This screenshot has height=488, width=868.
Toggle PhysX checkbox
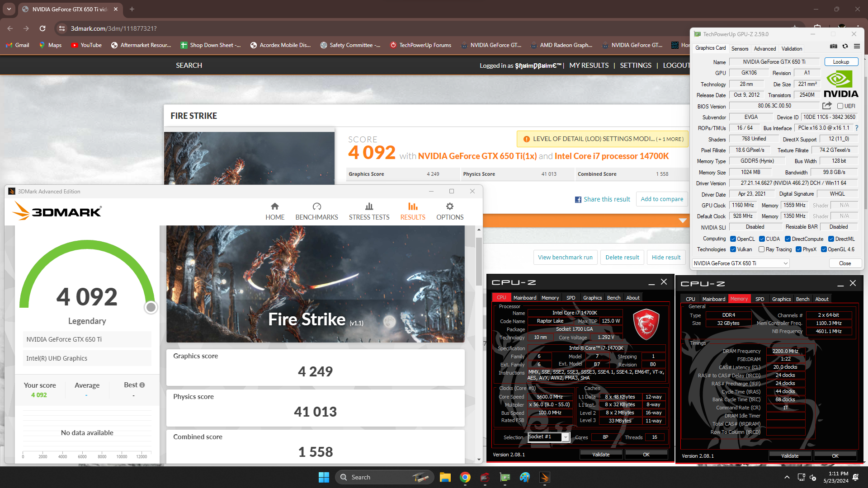798,249
